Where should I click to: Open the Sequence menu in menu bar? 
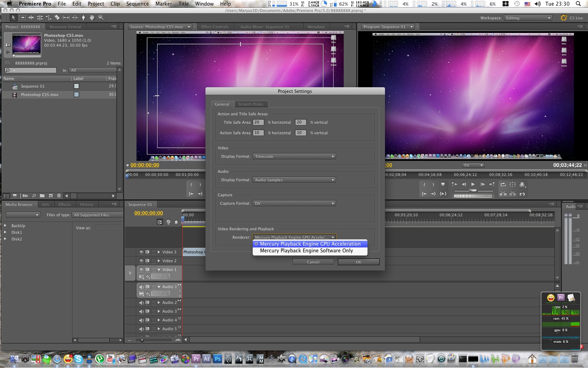coord(137,4)
